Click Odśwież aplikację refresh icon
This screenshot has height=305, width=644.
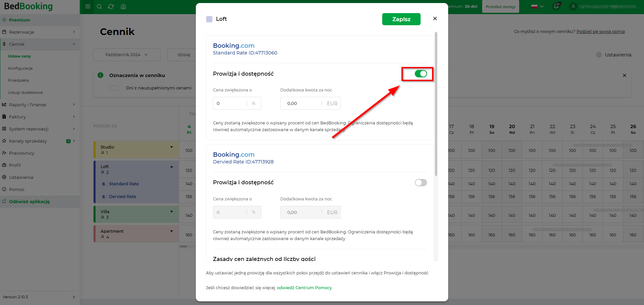[x=4, y=201]
